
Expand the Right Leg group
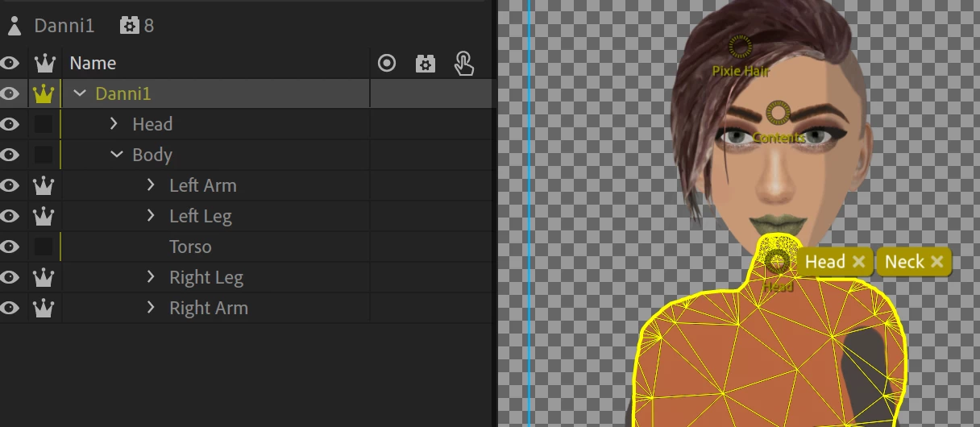(151, 277)
